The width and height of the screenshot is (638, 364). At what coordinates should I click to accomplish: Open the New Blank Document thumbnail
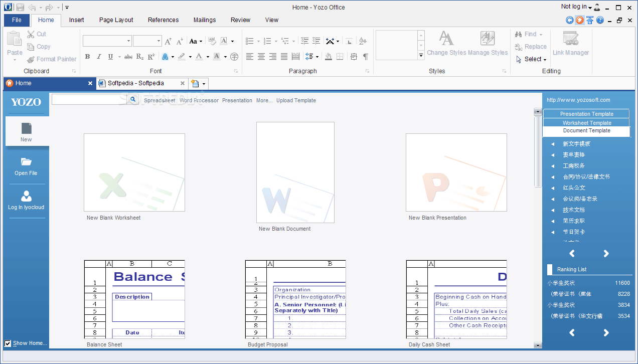[295, 172]
